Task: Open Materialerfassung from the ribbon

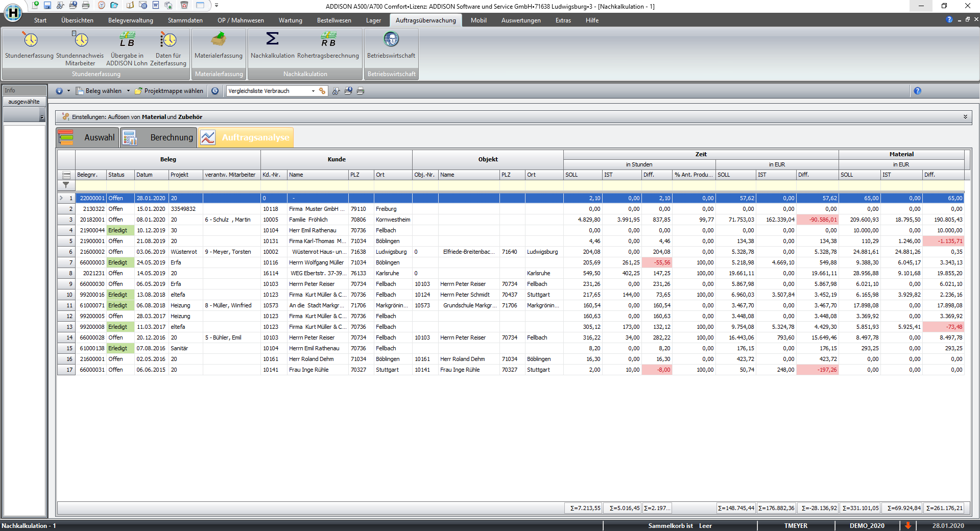Action: click(219, 45)
